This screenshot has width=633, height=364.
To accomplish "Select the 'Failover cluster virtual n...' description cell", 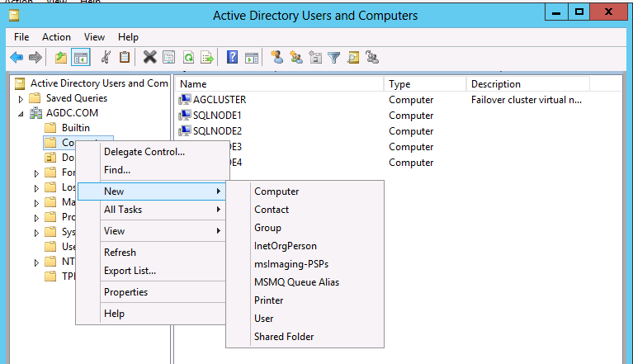I will pos(527,100).
